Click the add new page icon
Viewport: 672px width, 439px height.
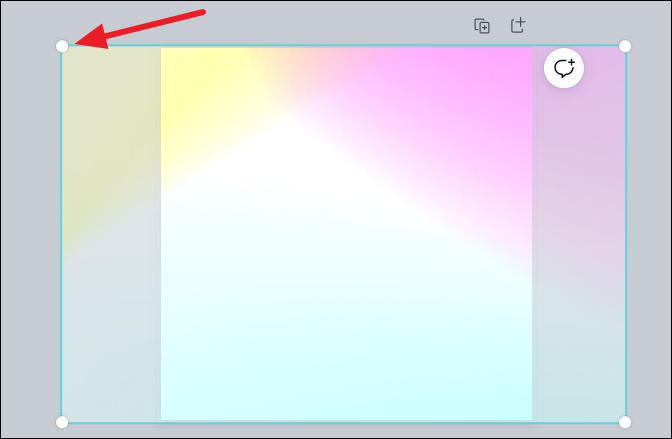coord(518,25)
